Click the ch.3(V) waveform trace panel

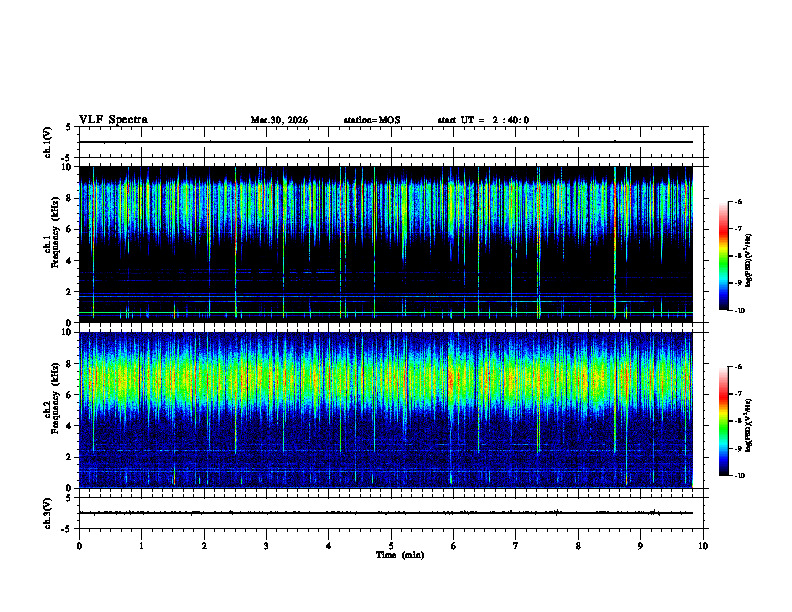391,513
